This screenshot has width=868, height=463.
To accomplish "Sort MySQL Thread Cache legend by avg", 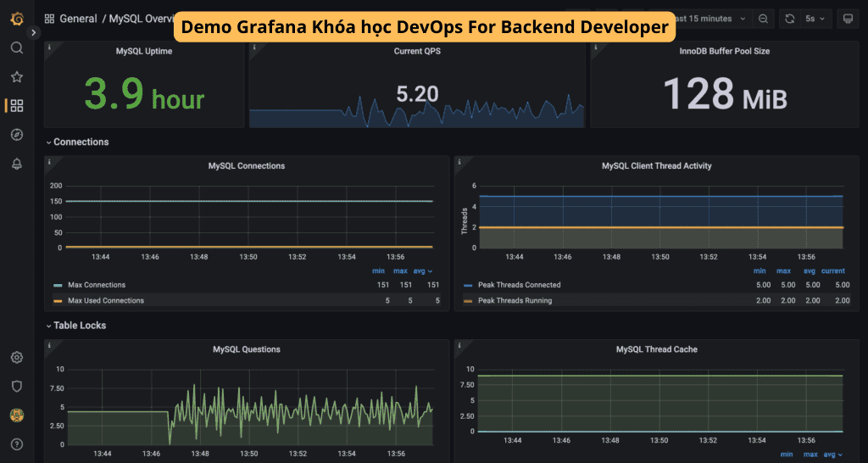I will pyautogui.click(x=833, y=455).
